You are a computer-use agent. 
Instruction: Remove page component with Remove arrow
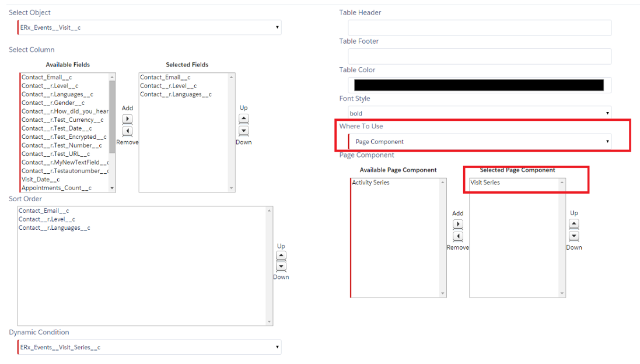[x=458, y=236]
